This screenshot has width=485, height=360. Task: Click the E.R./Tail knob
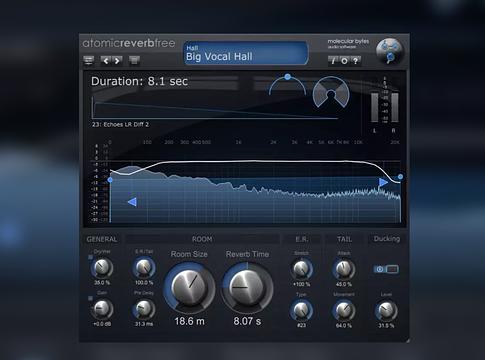coord(144,267)
